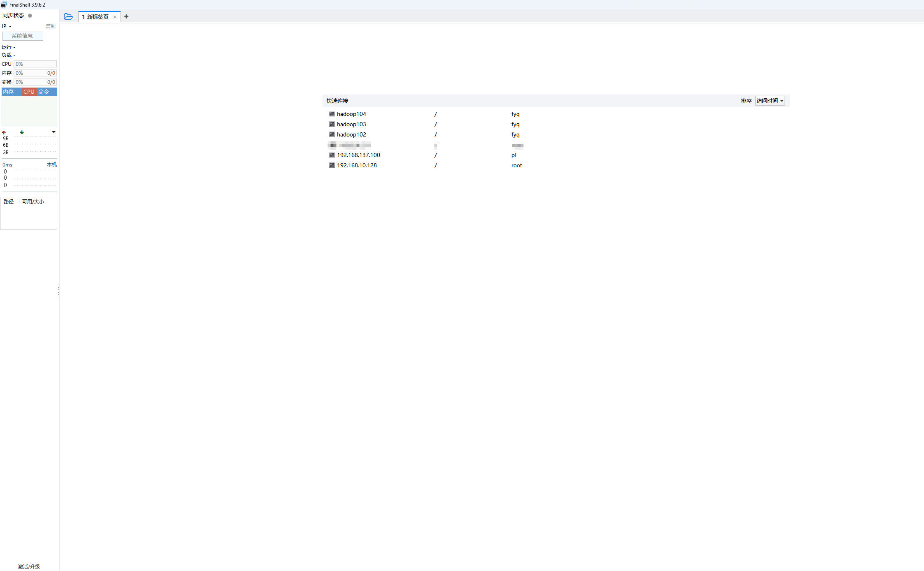Click the 本机 ping target link

[51, 165]
